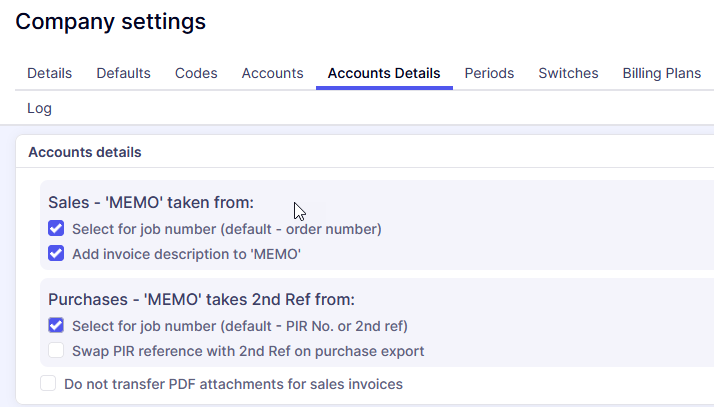Switch to the Switches tab
This screenshot has height=407, width=714.
tap(568, 73)
